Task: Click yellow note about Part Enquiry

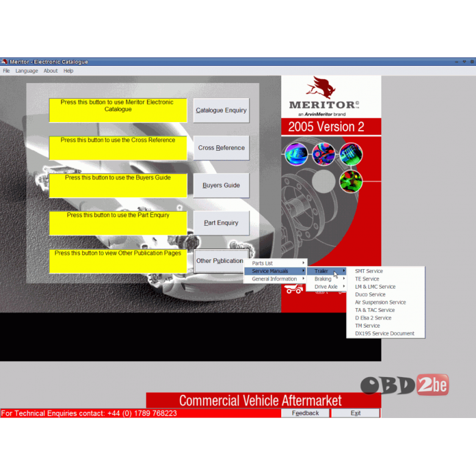Action: click(118, 223)
